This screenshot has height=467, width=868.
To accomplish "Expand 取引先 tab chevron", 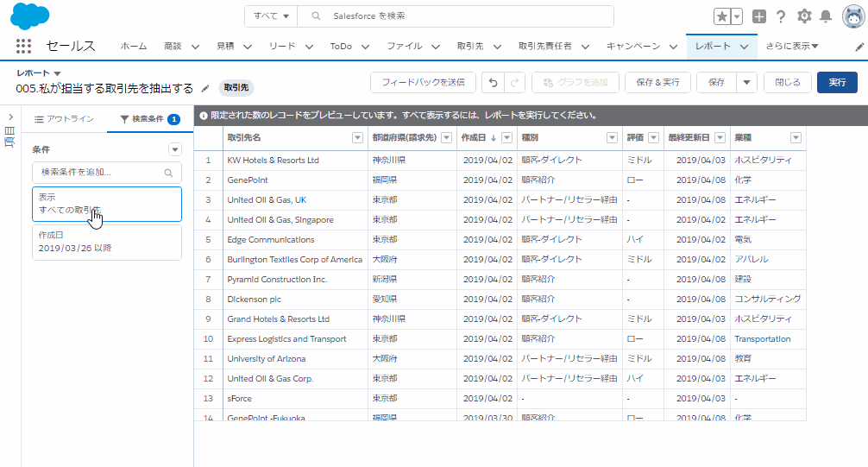I will 497,47.
